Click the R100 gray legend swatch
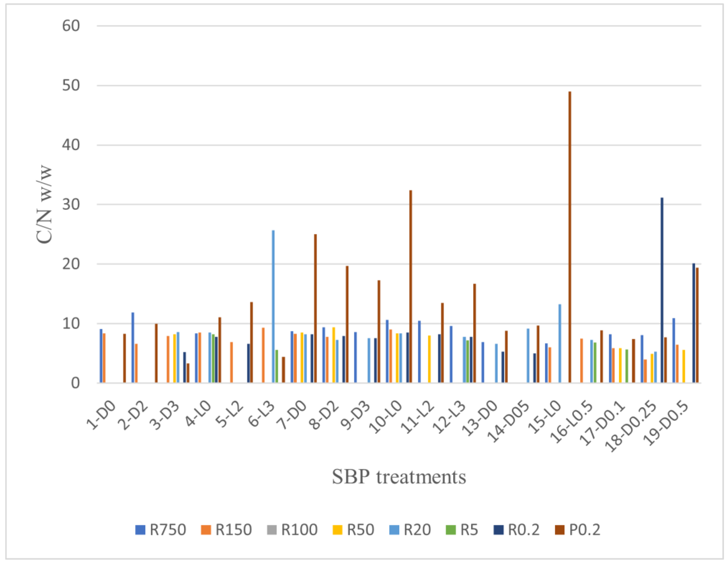This screenshot has height=563, width=728. point(272,530)
